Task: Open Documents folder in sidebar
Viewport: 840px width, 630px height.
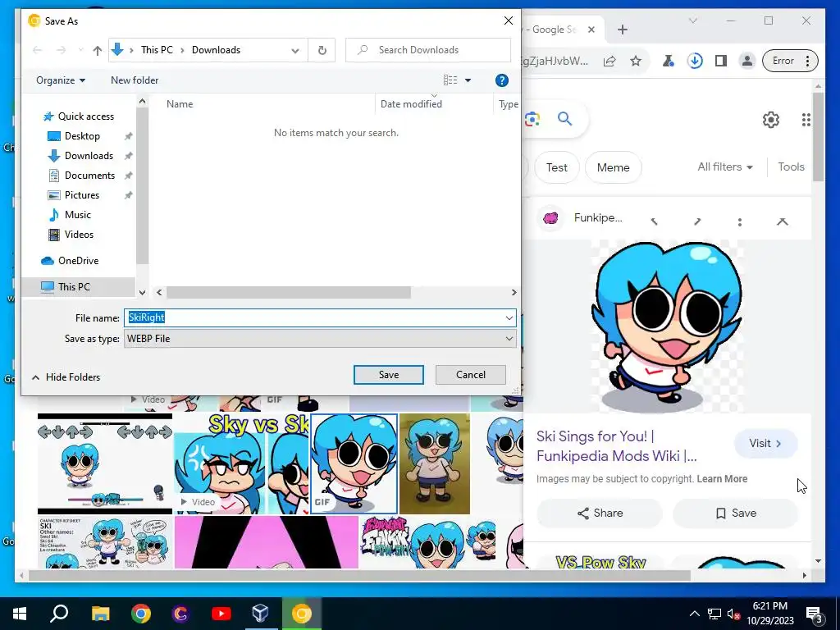Action: (x=89, y=176)
